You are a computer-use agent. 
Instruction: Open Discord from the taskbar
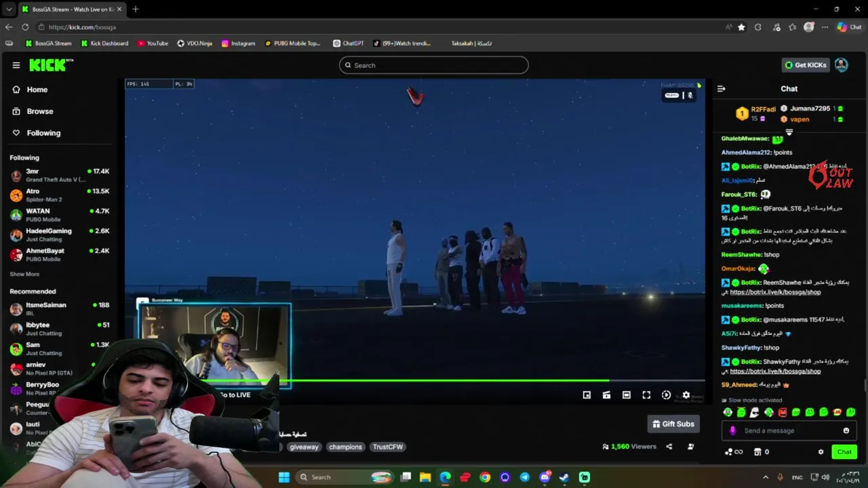[x=545, y=477]
